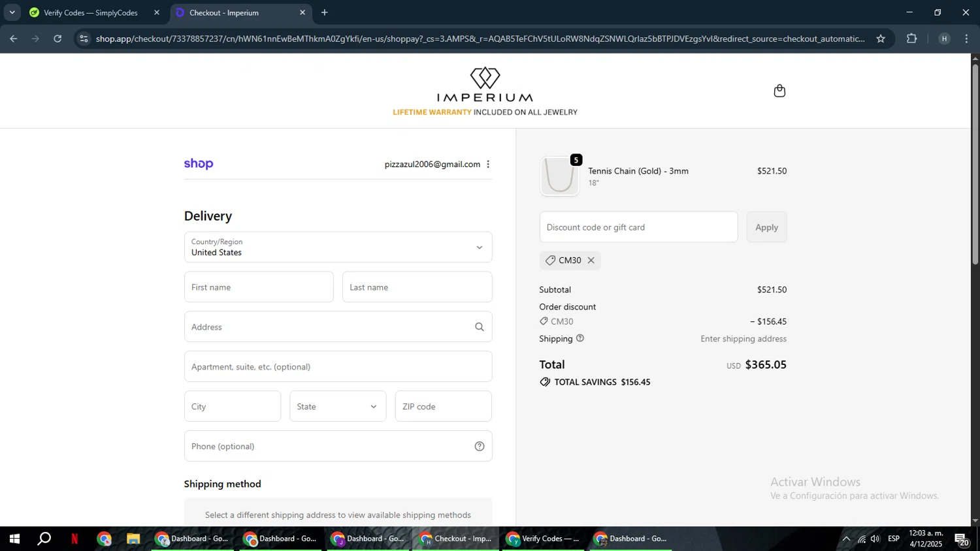Open the Chrome profile avatar
The image size is (980, 551).
(x=944, y=39)
